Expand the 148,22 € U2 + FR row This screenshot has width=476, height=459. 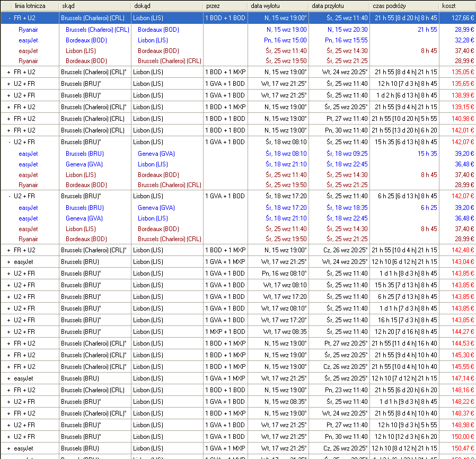9,402
